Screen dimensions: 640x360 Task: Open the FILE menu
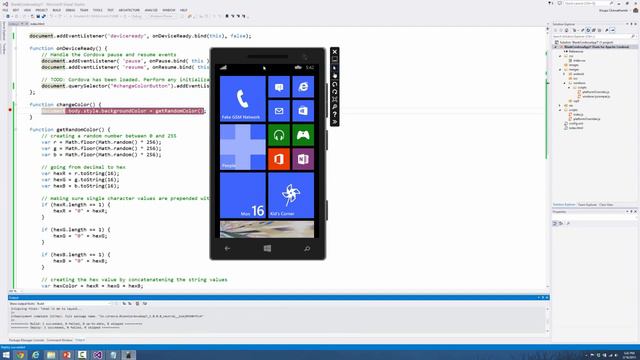pos(5,10)
